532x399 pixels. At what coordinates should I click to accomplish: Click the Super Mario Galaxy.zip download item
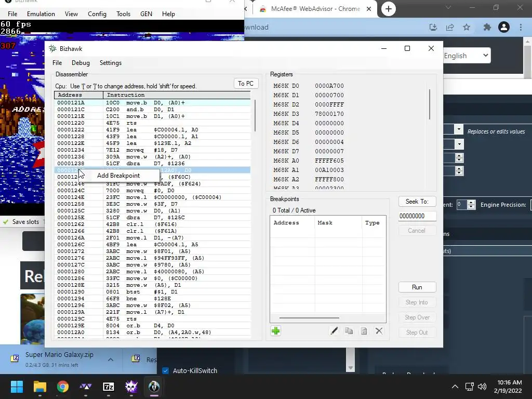pos(59,359)
